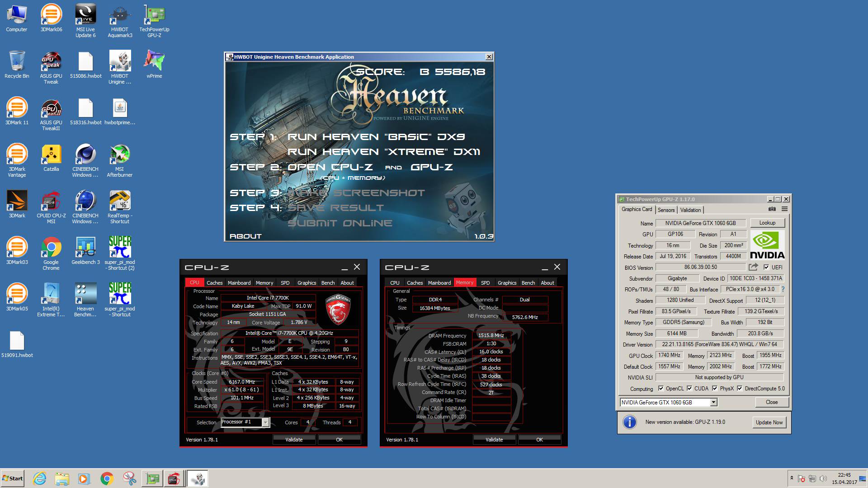Open CPUID CPU-Z MSI shortcut
This screenshot has height=488, width=868.
click(x=51, y=207)
